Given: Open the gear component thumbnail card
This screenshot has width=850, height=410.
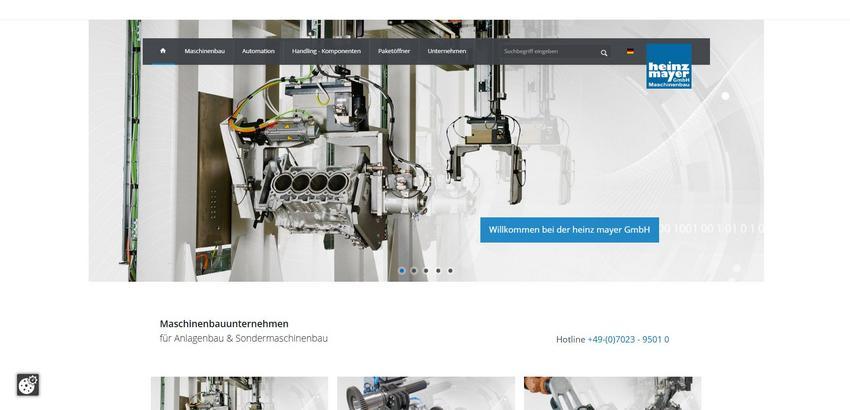Looking at the screenshot, I should tap(426, 393).
